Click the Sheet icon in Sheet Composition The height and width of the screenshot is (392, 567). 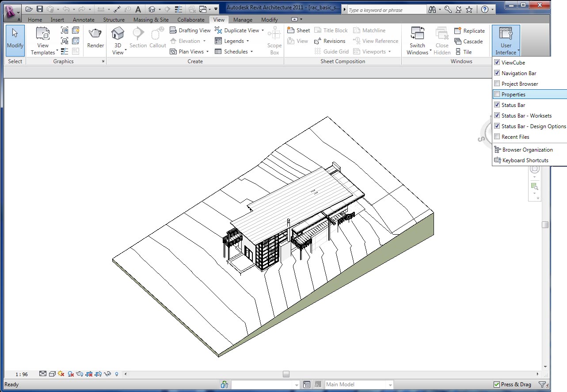click(x=298, y=30)
